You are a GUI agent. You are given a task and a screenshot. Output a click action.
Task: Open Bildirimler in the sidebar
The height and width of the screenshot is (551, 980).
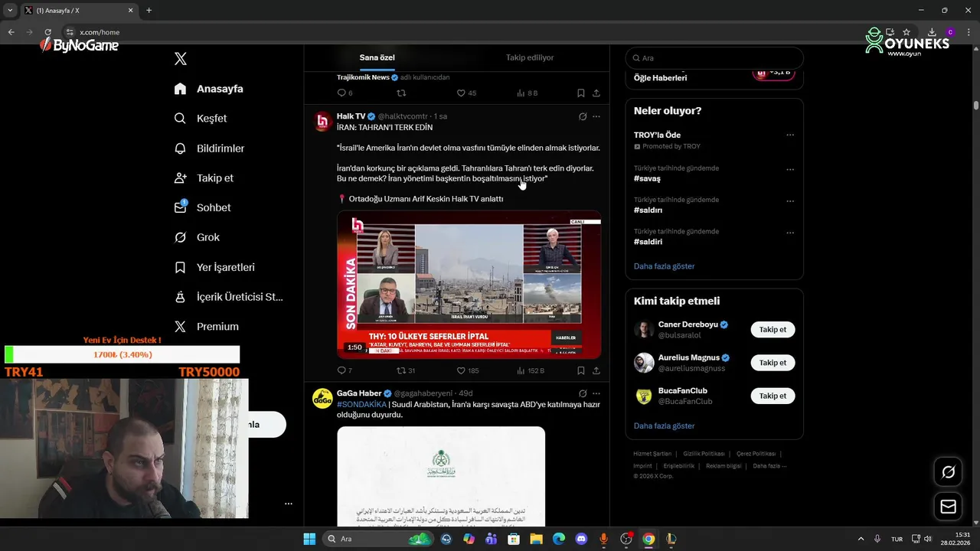(209, 148)
